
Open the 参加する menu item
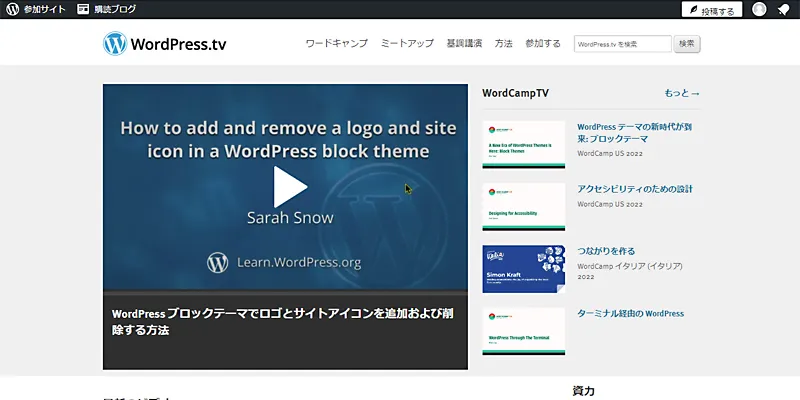tap(543, 44)
